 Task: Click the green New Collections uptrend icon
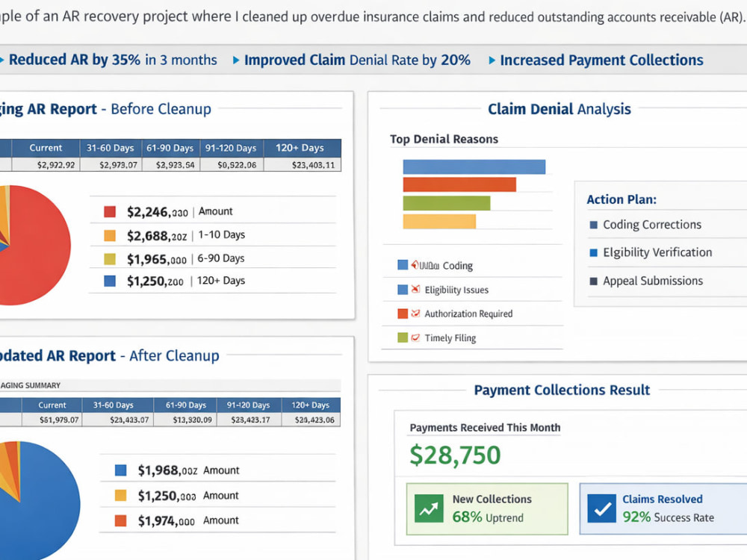(429, 508)
